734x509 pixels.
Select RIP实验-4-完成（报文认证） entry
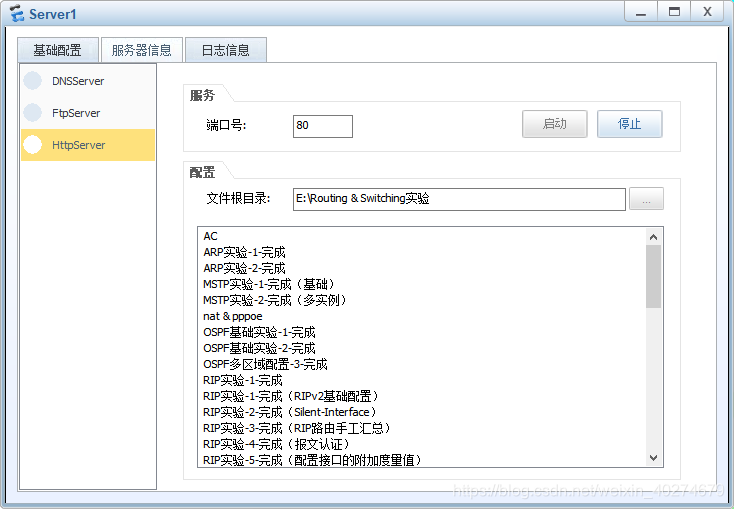coord(277,444)
